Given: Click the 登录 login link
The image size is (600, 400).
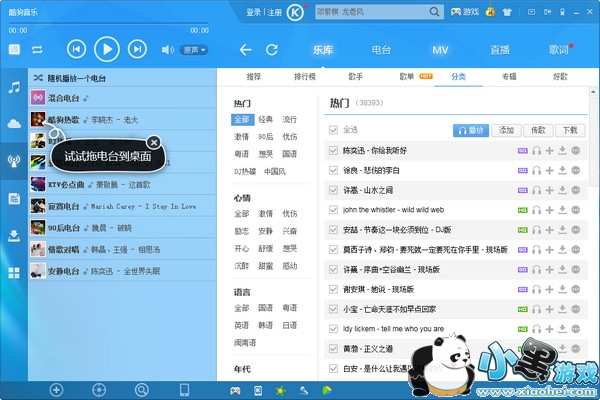Looking at the screenshot, I should [253, 13].
